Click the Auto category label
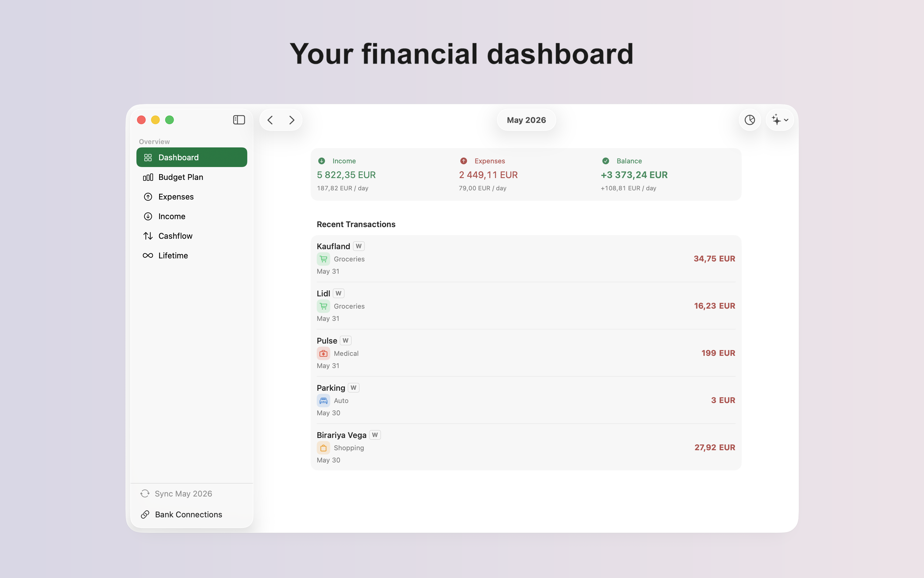Image resolution: width=924 pixels, height=578 pixels. pyautogui.click(x=341, y=401)
